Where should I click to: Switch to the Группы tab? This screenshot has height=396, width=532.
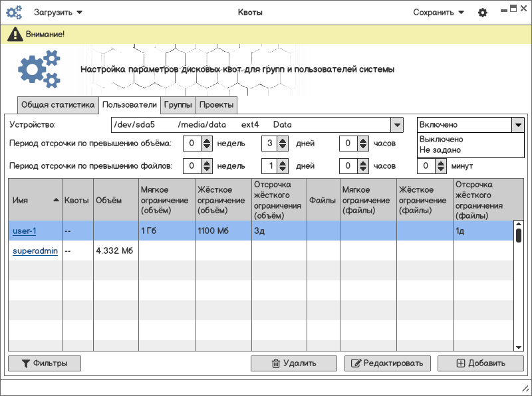coord(178,105)
